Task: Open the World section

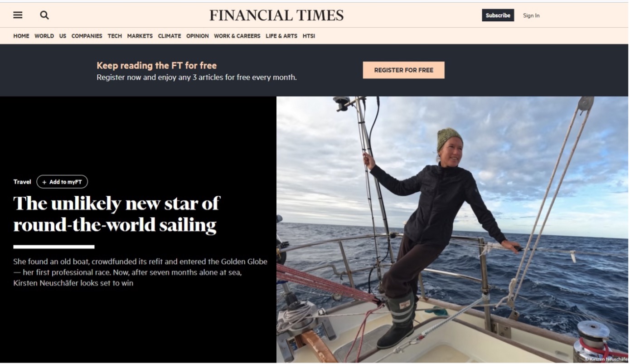Action: 44,36
